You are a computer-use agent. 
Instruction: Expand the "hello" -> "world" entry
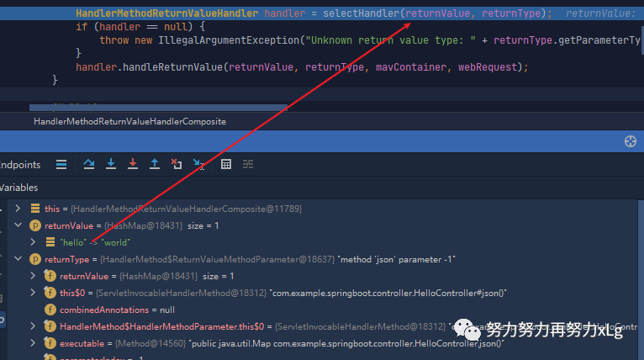[33, 242]
